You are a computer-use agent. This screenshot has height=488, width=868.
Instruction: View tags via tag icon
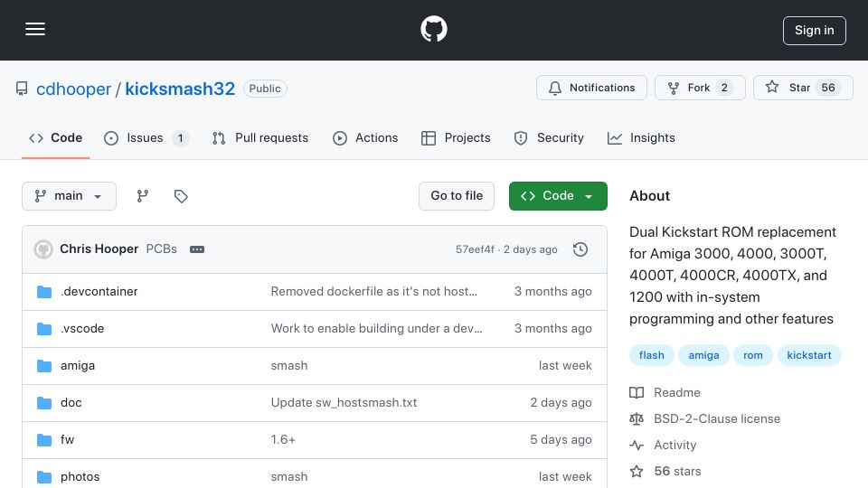pos(181,196)
